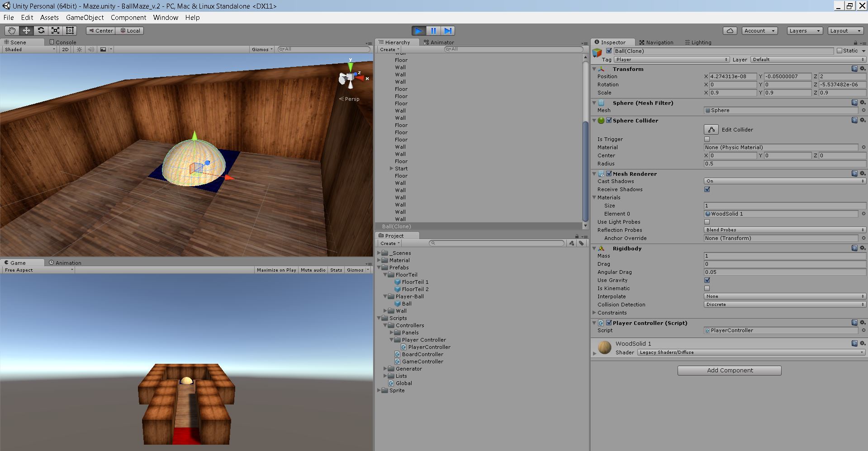Toggle Receive Shadows checkbox

click(x=707, y=189)
